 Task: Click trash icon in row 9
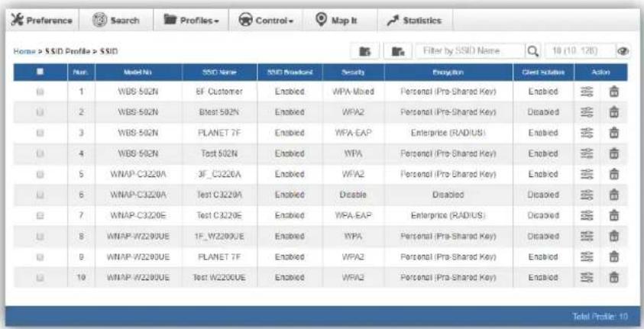click(x=613, y=256)
